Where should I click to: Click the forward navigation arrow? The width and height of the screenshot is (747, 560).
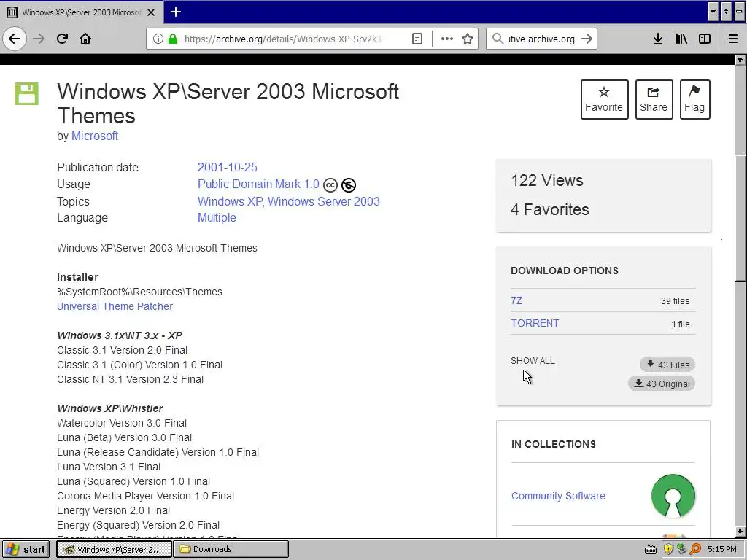39,39
